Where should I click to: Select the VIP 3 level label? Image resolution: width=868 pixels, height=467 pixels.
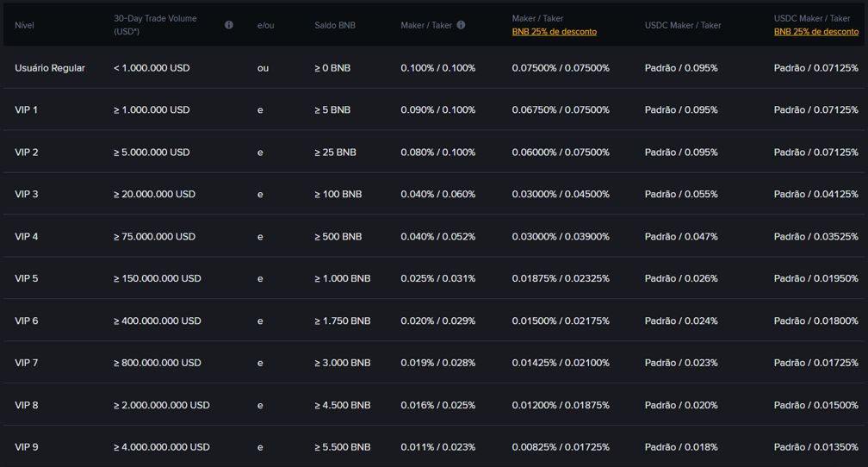click(x=27, y=195)
